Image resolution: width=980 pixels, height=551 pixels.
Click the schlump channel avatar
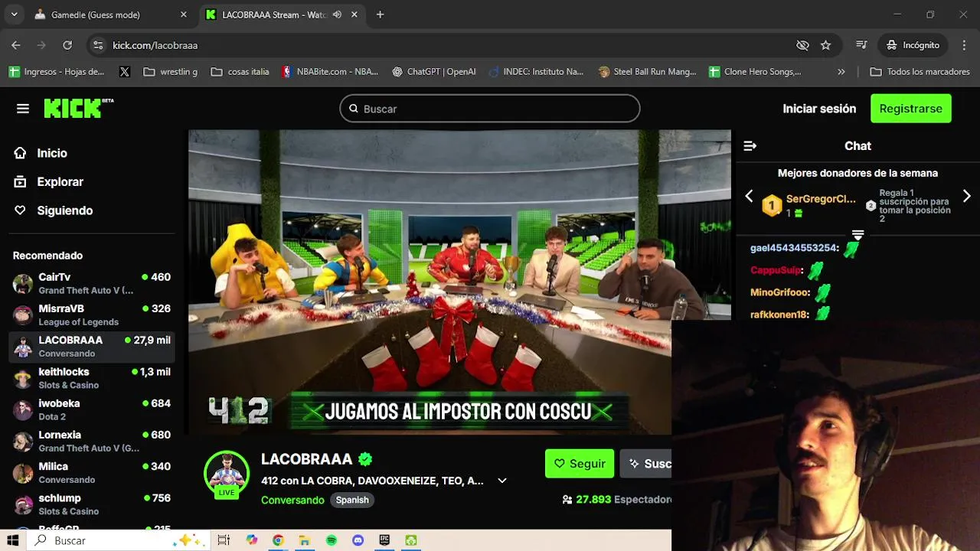(x=23, y=504)
